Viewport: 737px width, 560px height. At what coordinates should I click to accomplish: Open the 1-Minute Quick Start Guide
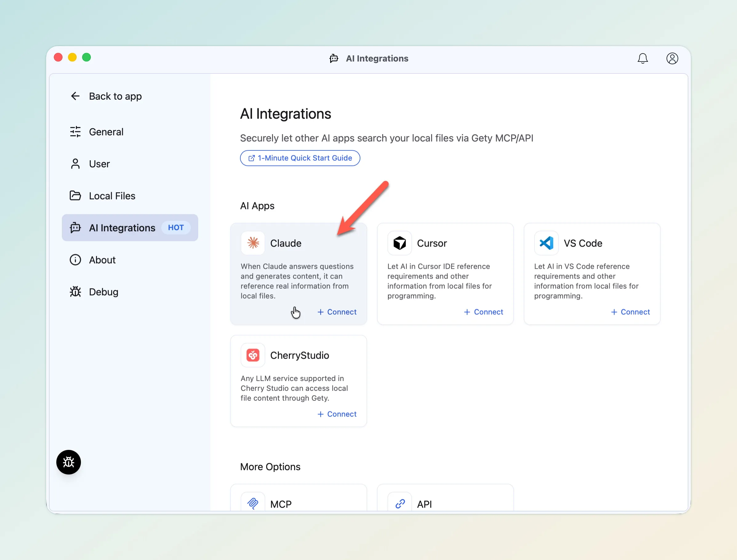(299, 158)
